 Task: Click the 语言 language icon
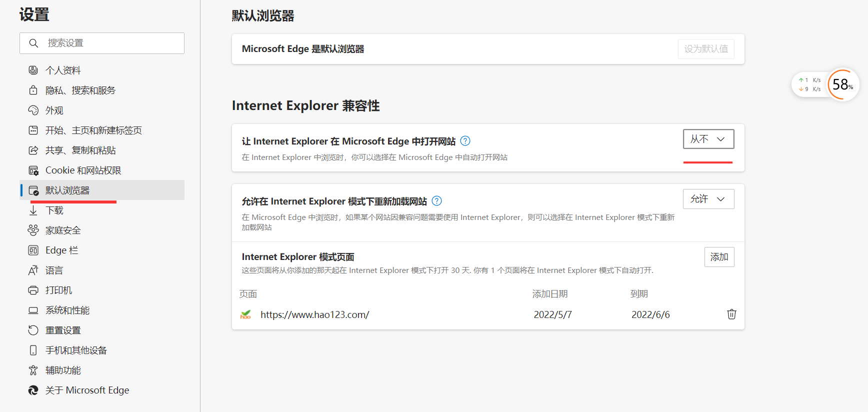pyautogui.click(x=33, y=270)
